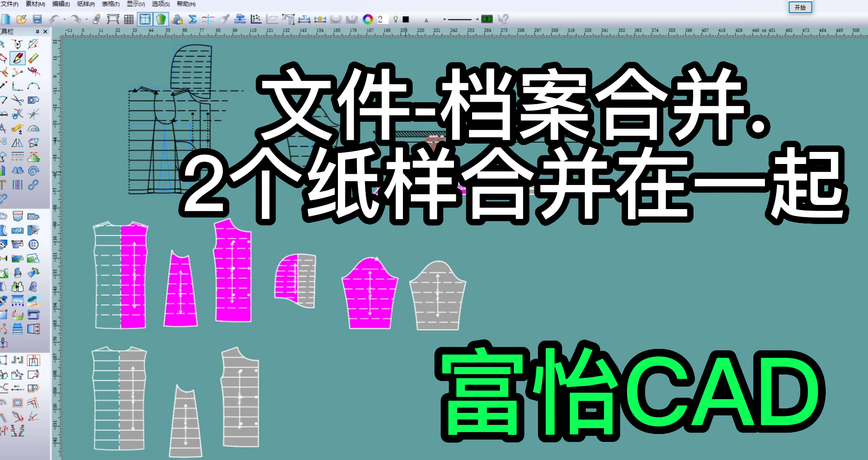868x460 pixels.
Task: Open the 选项(S) menu
Action: 161,4
